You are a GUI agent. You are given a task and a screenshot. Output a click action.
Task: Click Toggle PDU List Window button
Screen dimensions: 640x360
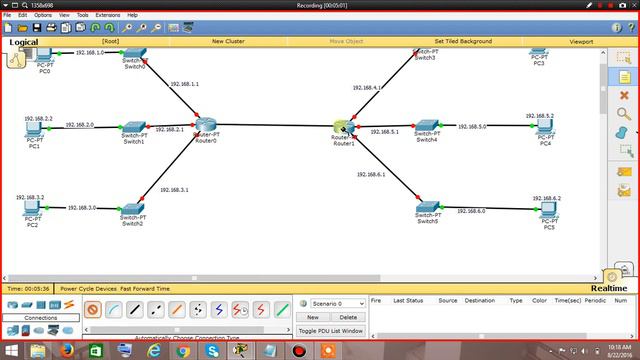point(331,331)
